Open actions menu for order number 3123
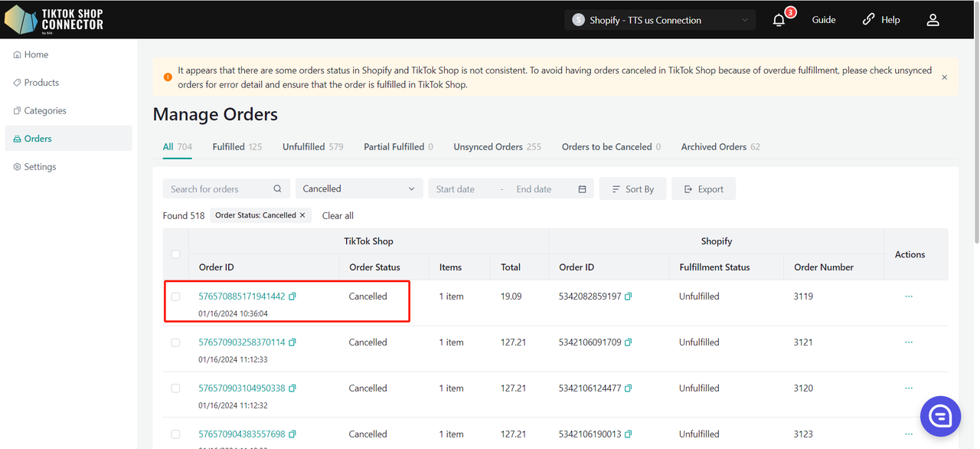Screen dimensions: 980x449 [909, 434]
